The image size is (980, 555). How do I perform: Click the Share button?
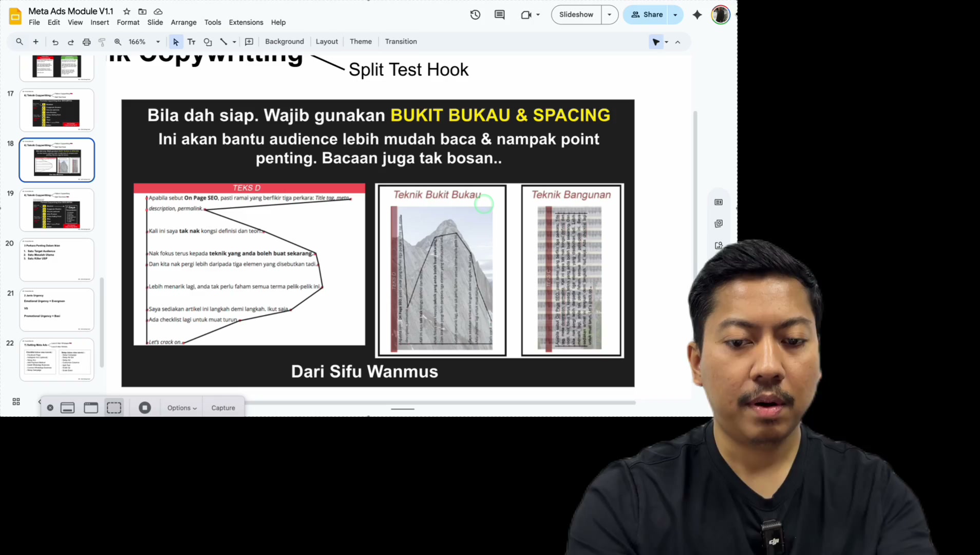point(647,15)
